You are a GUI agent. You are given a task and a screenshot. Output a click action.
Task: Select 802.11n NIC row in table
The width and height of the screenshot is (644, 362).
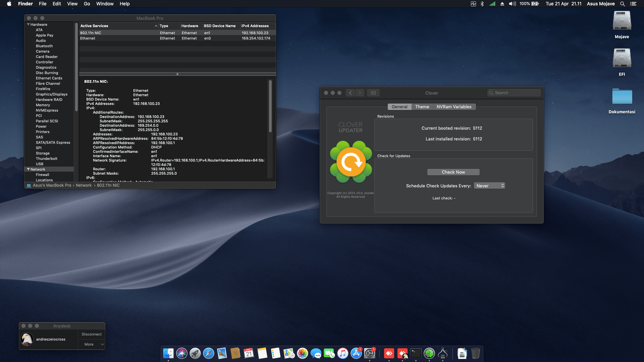pos(177,33)
